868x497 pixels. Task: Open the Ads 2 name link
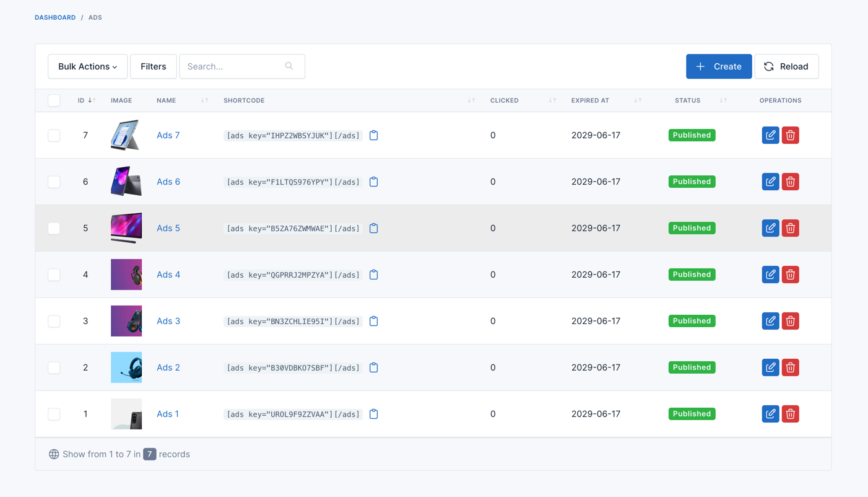click(x=168, y=367)
